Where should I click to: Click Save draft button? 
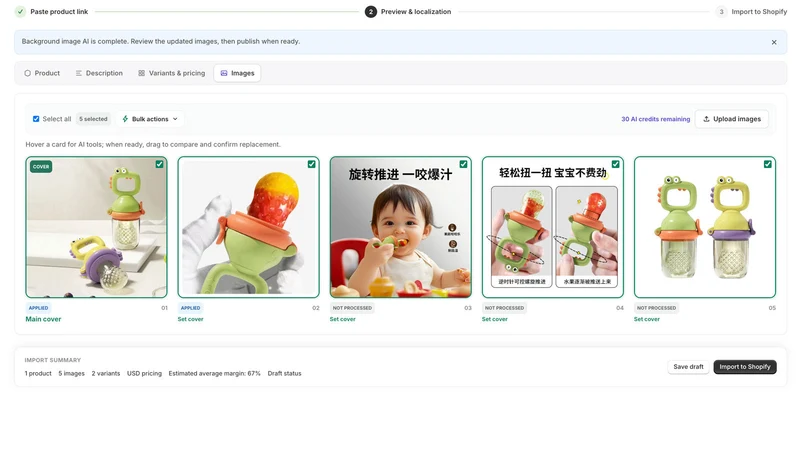click(688, 367)
